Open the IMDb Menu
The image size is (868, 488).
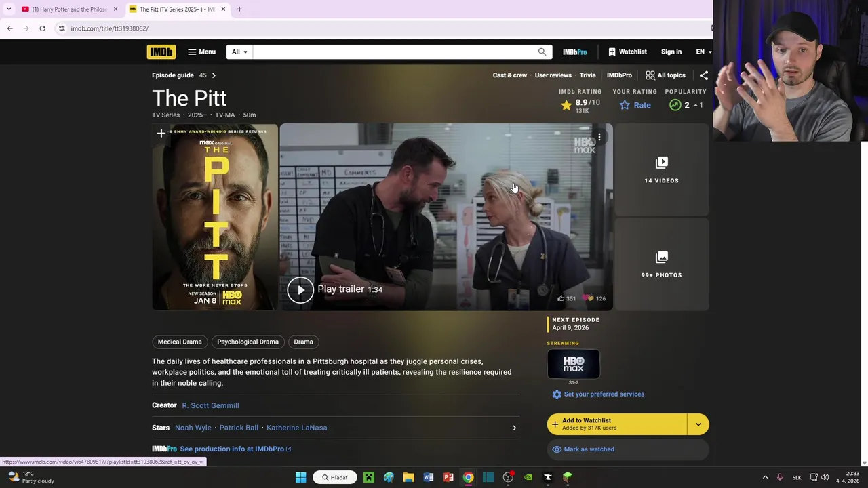click(201, 52)
